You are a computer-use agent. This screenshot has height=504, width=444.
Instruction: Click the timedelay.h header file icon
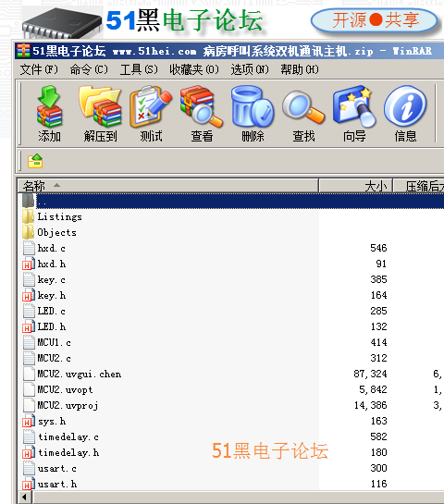click(29, 452)
